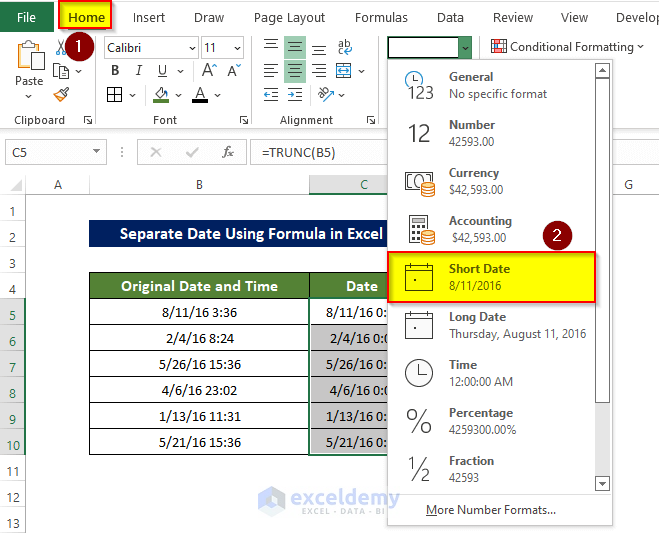
Task: Open Font Color dropdown arrow
Action: point(217,95)
